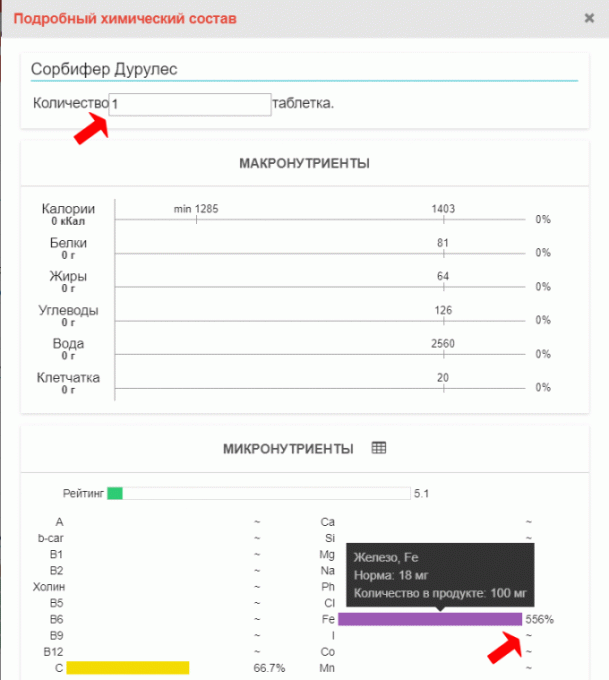
Task: Click the Fe mineral label
Action: [326, 619]
